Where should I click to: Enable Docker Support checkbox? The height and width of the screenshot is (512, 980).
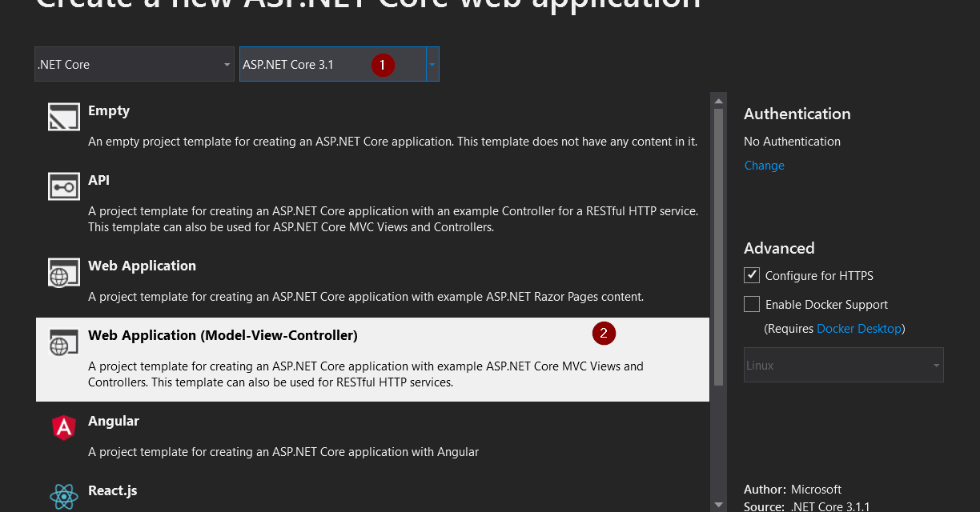752,304
